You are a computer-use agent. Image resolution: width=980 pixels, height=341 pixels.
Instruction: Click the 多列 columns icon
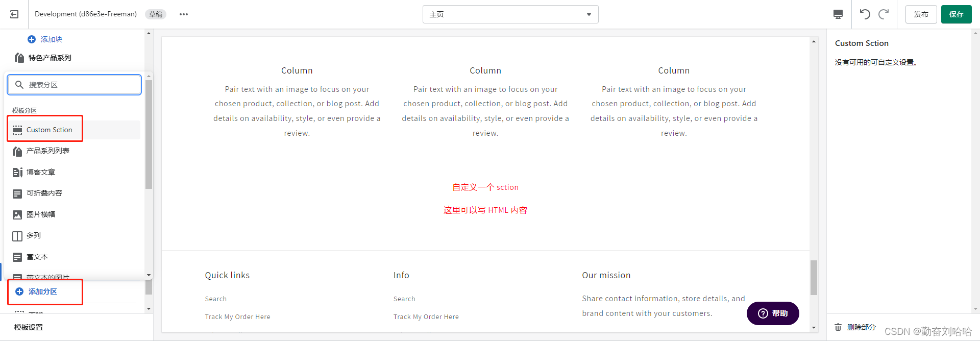(17, 236)
